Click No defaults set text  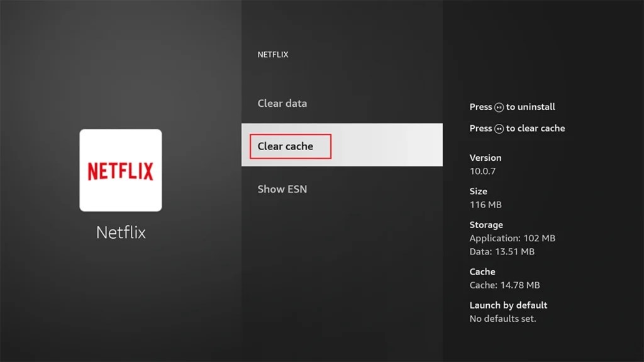(501, 319)
